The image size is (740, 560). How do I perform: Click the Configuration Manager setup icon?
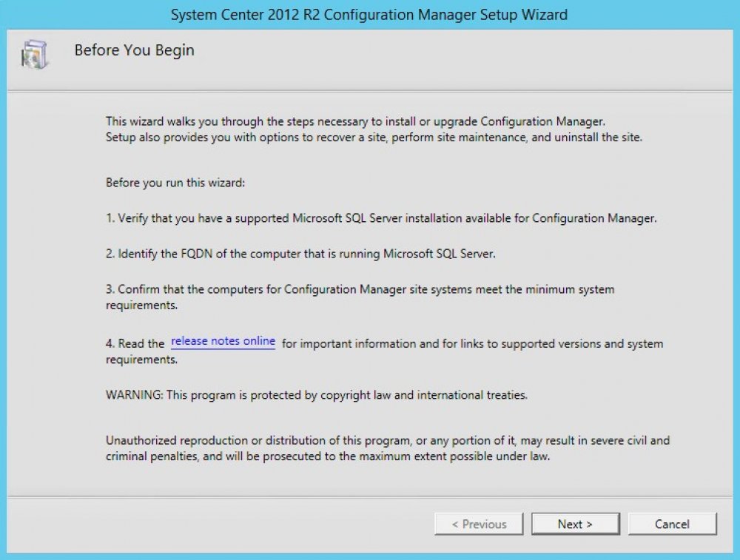[34, 54]
